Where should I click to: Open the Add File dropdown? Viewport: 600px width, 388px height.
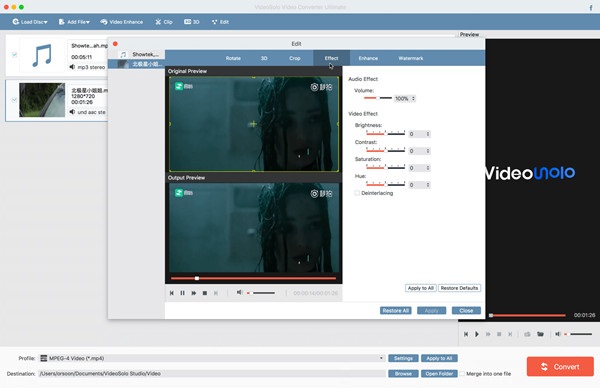pos(74,22)
